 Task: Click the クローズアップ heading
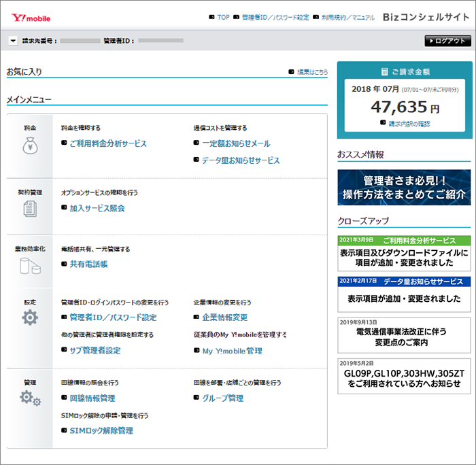coord(363,221)
